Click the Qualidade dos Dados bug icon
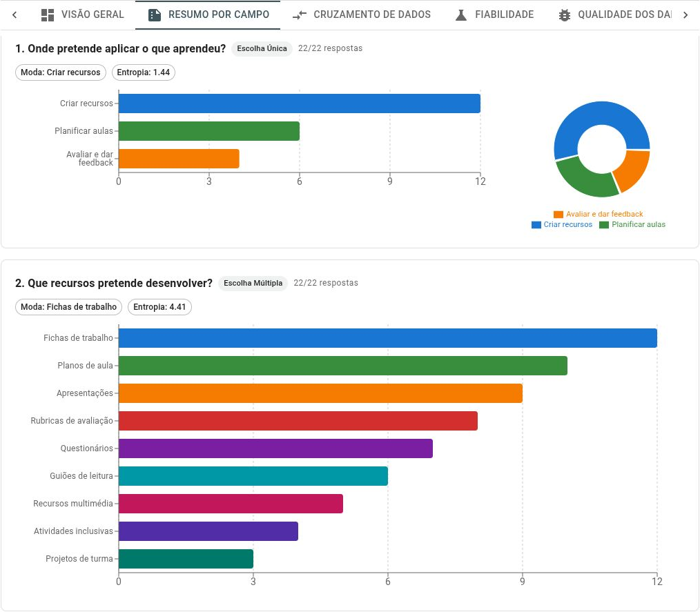 [x=564, y=14]
